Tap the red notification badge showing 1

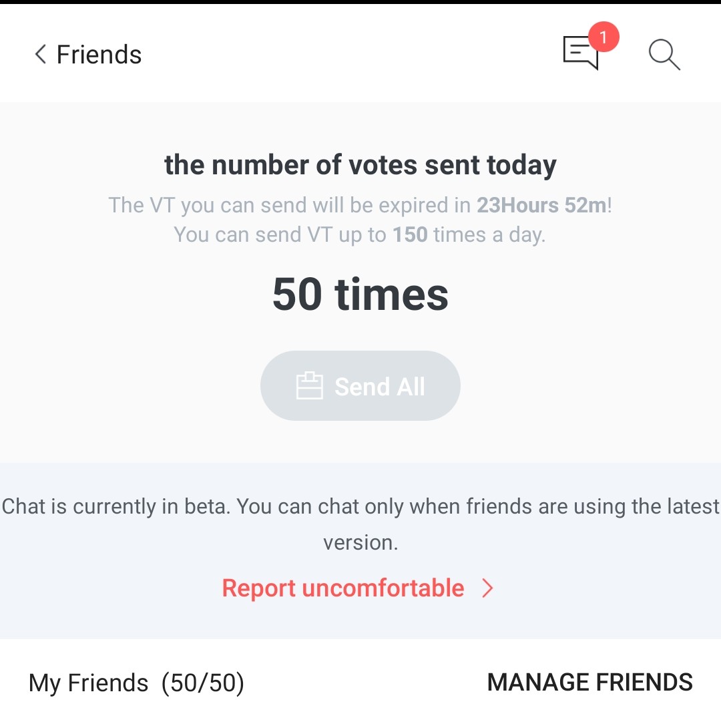click(x=603, y=37)
